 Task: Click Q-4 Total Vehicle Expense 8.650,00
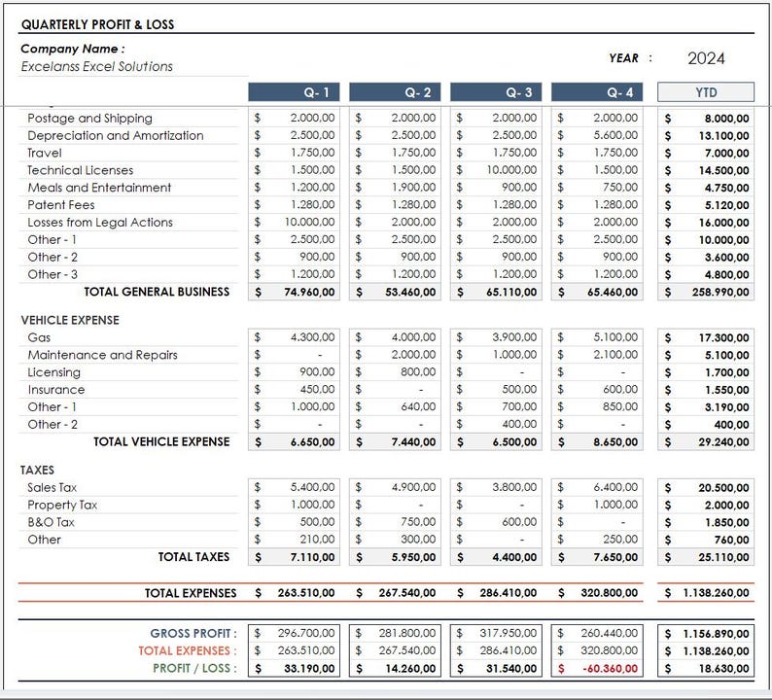point(615,442)
